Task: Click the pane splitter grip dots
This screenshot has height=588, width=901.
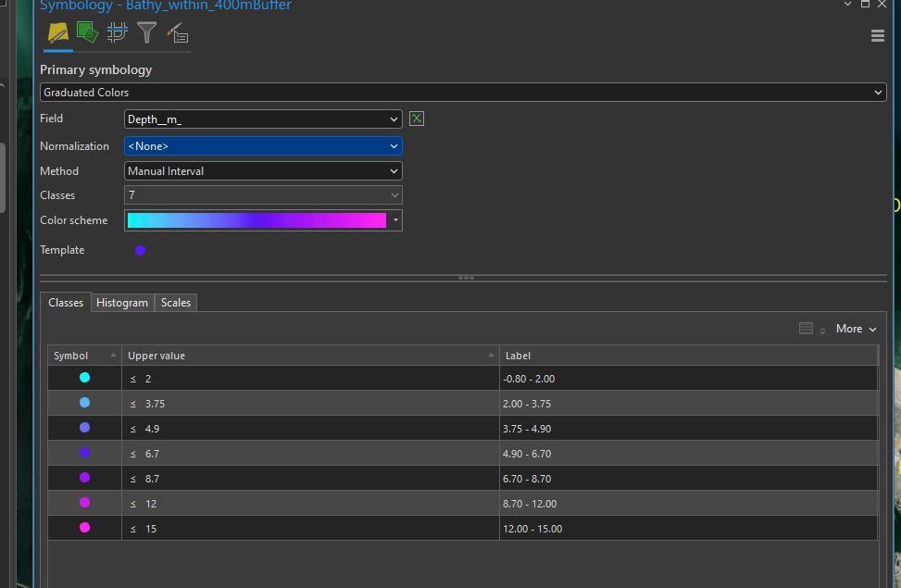Action: click(x=466, y=278)
